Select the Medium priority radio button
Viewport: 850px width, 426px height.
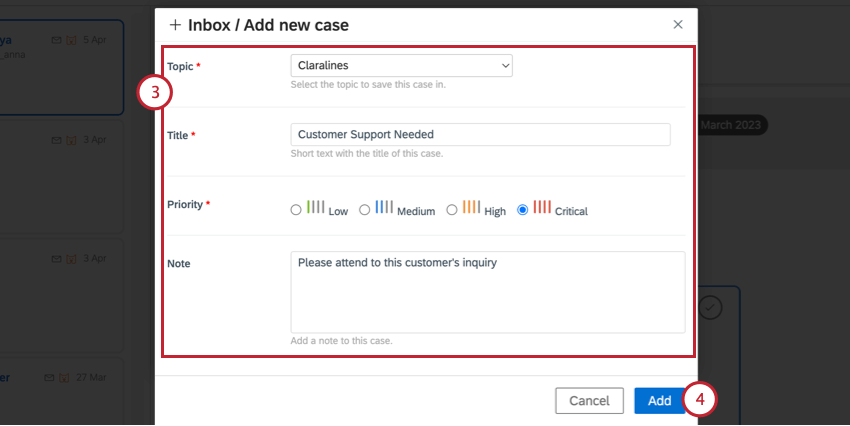point(365,210)
